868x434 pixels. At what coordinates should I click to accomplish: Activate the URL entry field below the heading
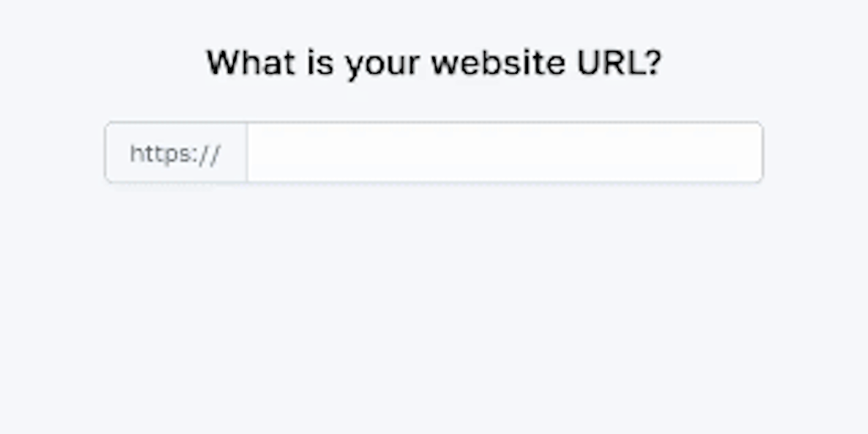(x=504, y=153)
